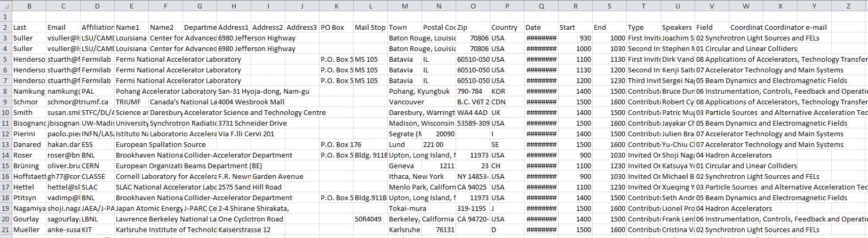Select 'Hettel' last name cell

(29, 187)
